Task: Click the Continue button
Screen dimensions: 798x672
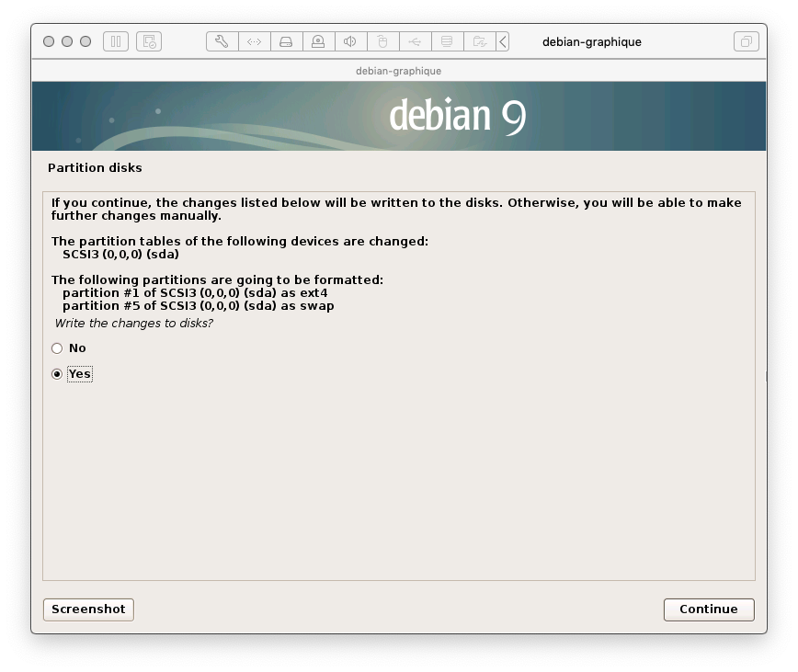Action: pos(709,609)
